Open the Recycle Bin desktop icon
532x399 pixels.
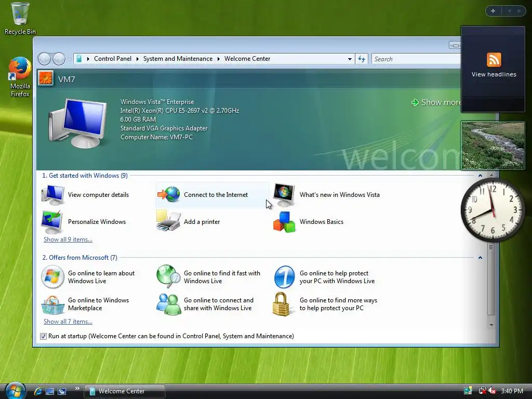coord(20,19)
